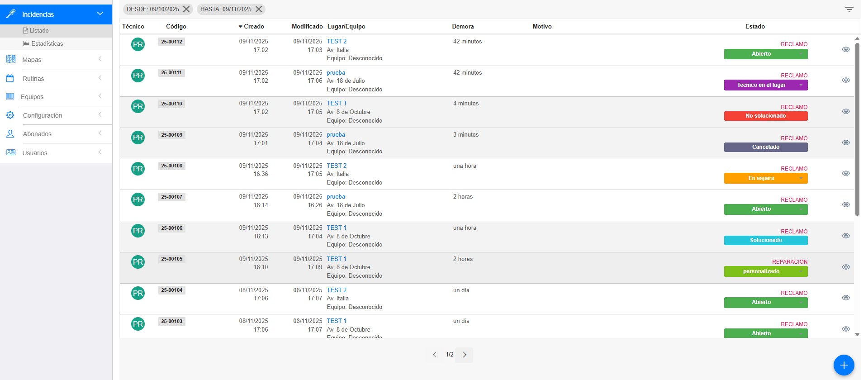The height and width of the screenshot is (380, 868).
Task: Click the 'Cancelado' status badge for 25-00109
Action: point(766,147)
